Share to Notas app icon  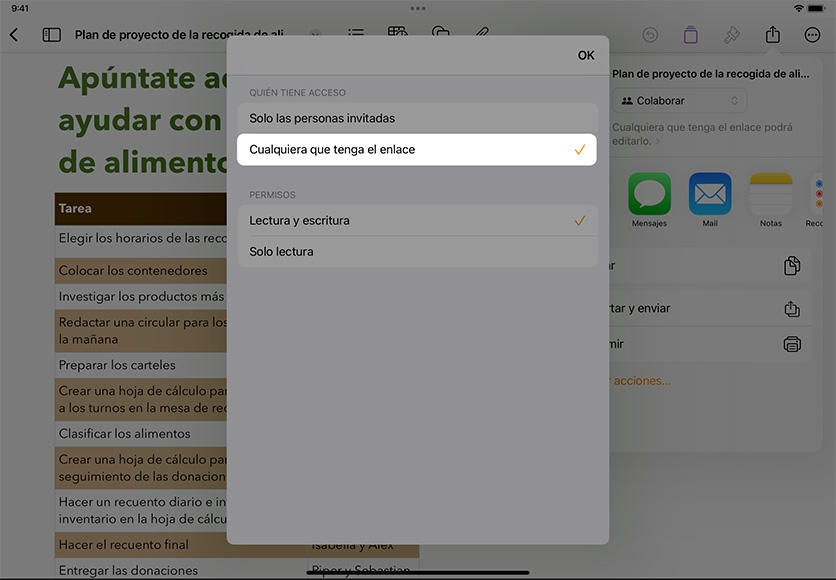point(770,194)
